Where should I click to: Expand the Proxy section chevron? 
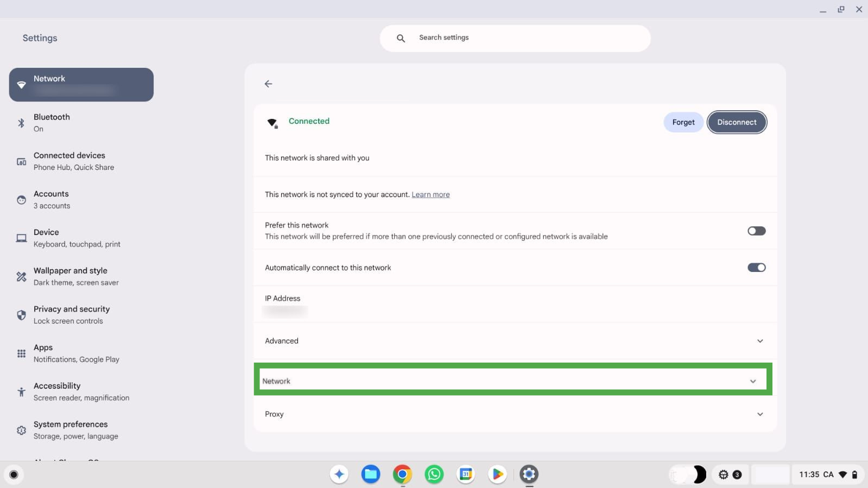coord(760,414)
